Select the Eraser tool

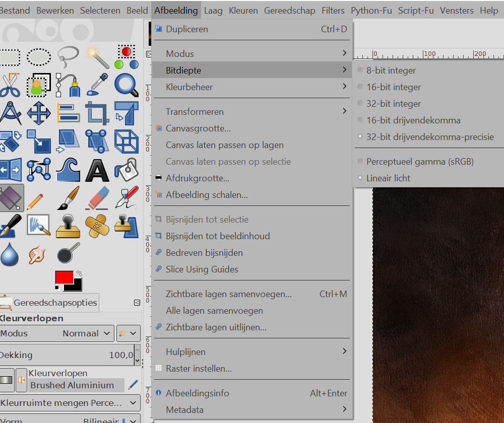click(97, 198)
